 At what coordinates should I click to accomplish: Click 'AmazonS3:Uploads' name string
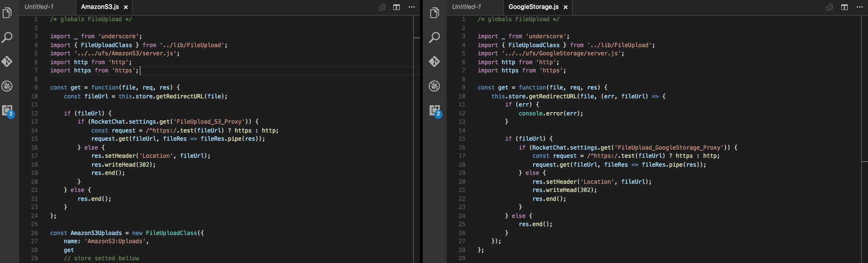point(115,241)
